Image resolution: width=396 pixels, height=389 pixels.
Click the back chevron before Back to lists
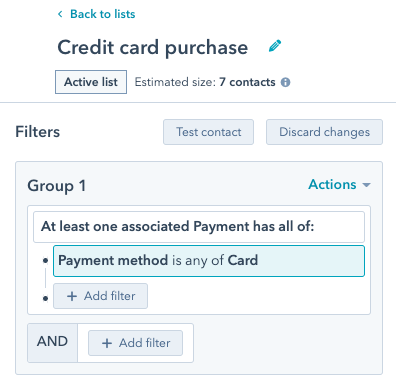click(x=60, y=14)
